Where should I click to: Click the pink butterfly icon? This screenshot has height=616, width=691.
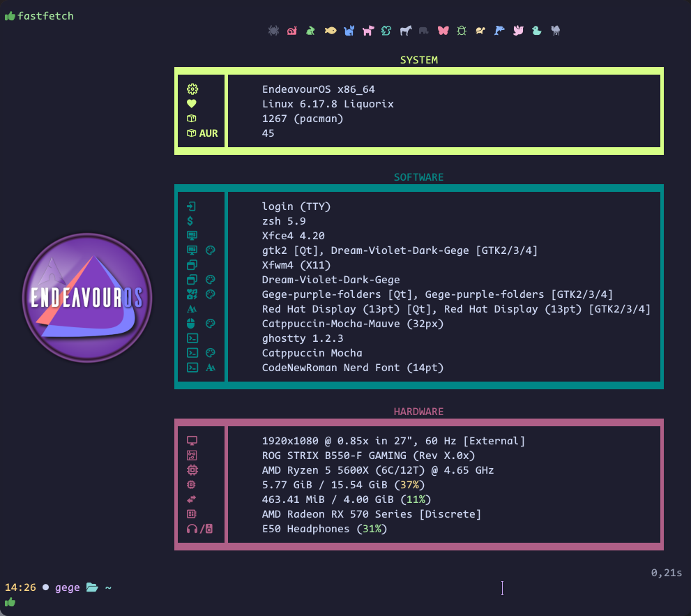[443, 31]
